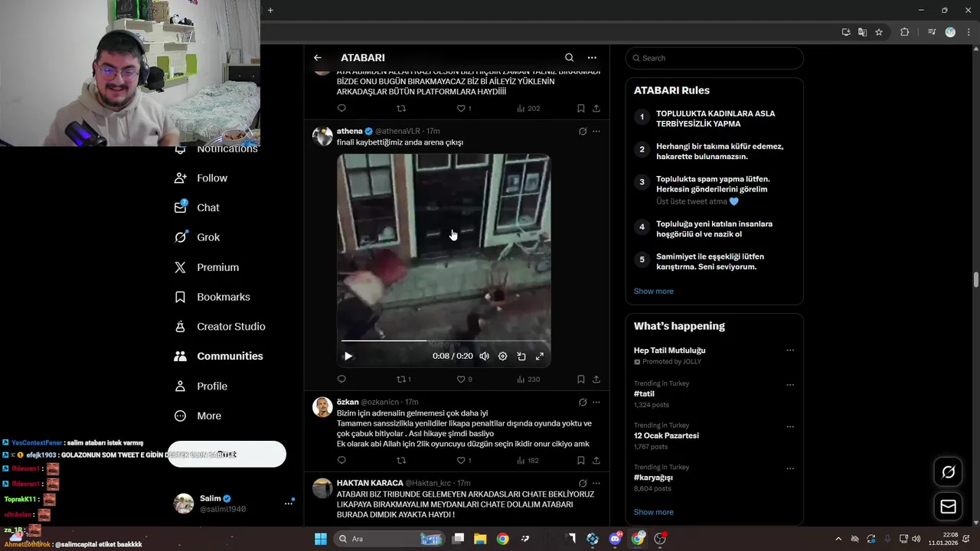Open özkan's profile avatar
This screenshot has width=980, height=551.
click(322, 406)
